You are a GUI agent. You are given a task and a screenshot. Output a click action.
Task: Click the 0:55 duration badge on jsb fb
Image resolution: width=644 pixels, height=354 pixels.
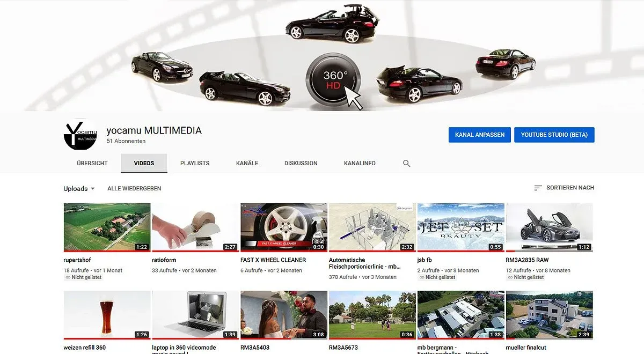coord(495,247)
